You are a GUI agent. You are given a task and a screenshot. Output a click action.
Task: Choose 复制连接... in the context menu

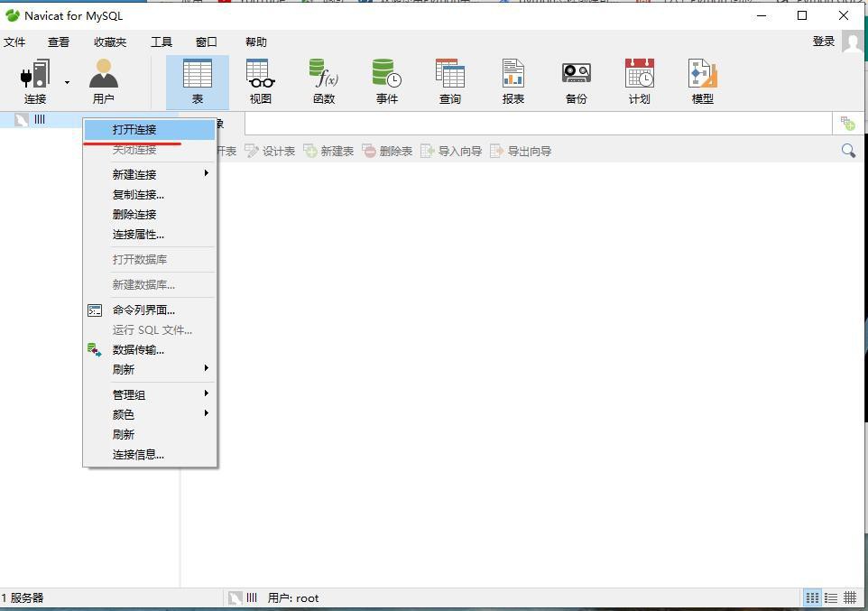click(150, 194)
